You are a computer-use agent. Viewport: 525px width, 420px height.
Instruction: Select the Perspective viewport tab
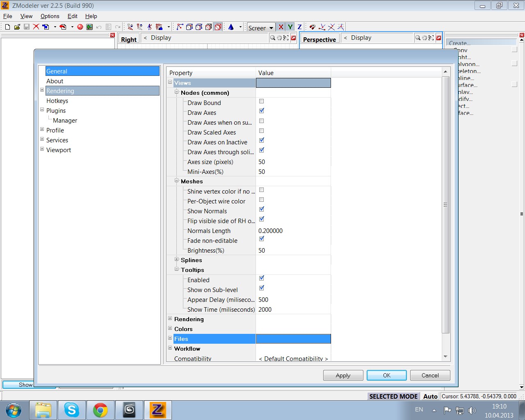pos(320,39)
